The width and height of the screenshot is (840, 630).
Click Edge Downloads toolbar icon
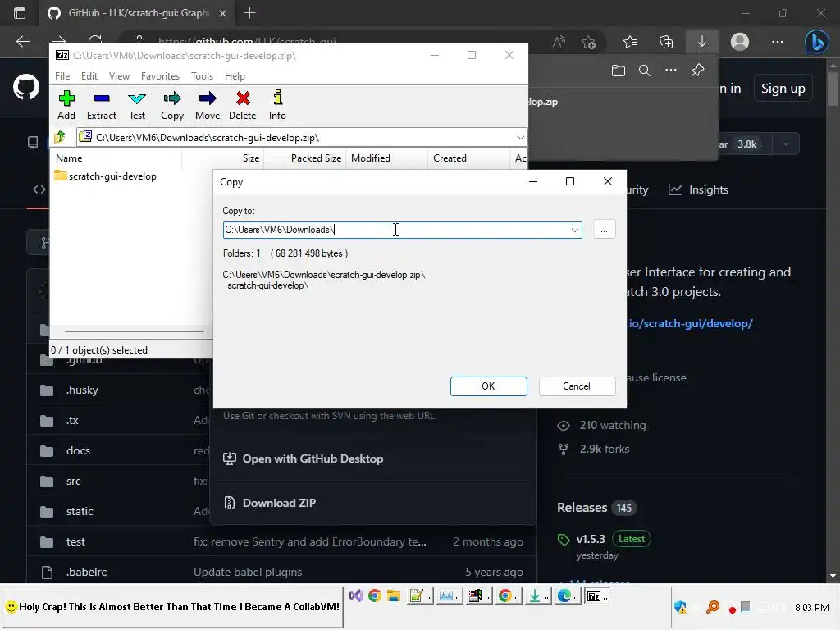click(701, 42)
